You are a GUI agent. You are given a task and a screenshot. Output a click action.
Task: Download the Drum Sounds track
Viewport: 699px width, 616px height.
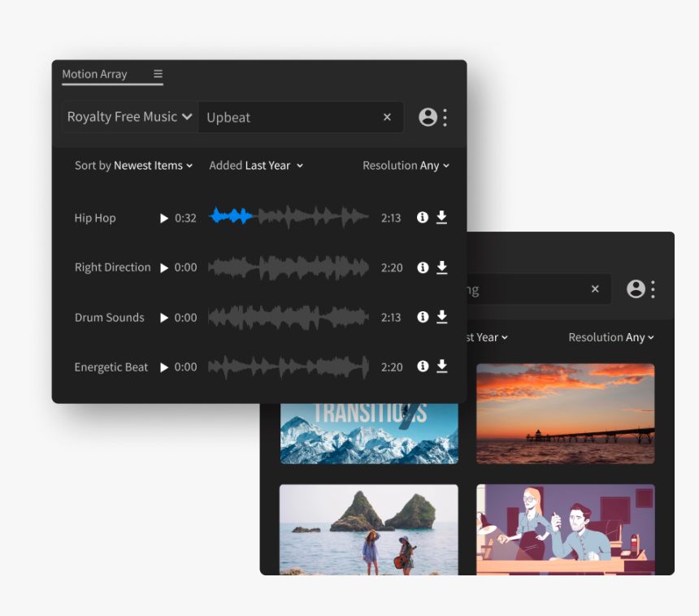pos(441,317)
